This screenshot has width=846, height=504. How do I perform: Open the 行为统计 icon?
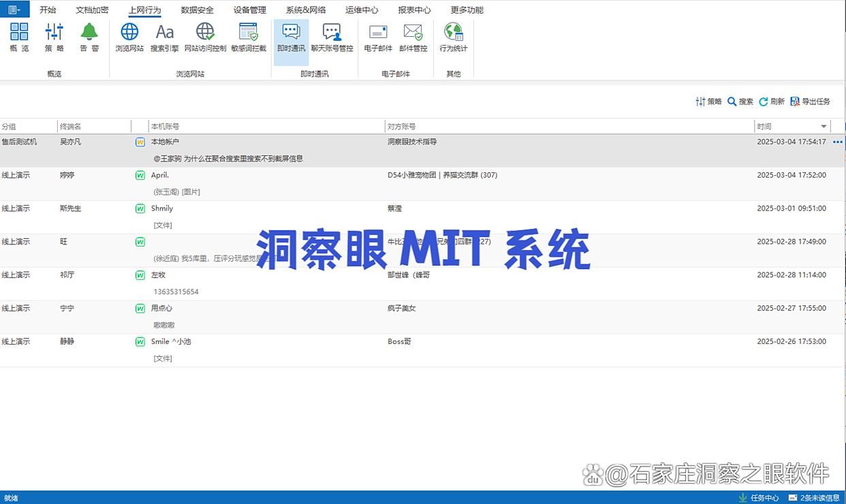coord(454,37)
